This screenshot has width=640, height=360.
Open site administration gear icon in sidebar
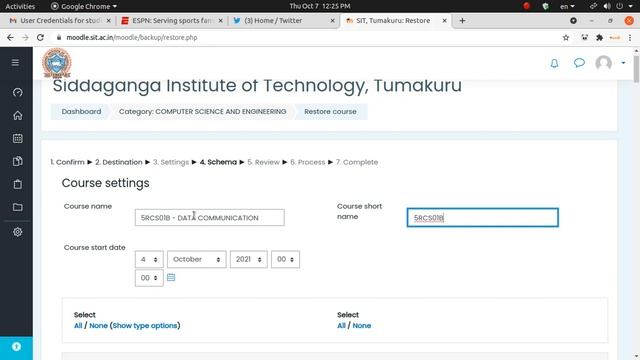(18, 232)
